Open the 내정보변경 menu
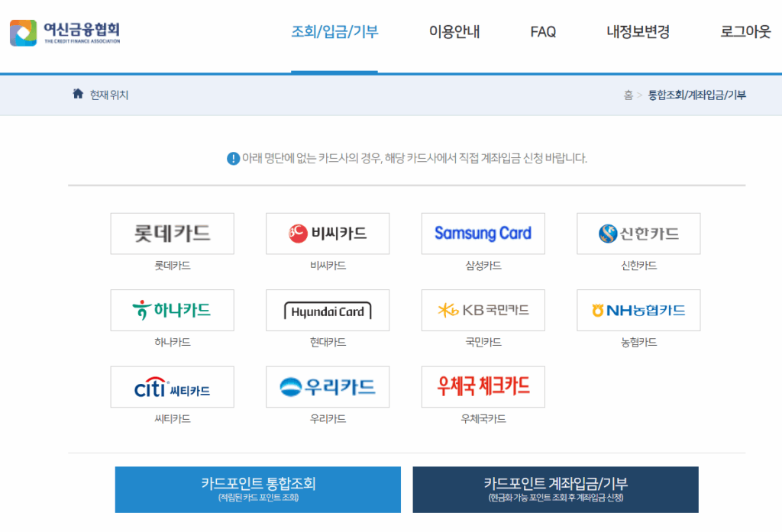The height and width of the screenshot is (532, 782). (638, 32)
